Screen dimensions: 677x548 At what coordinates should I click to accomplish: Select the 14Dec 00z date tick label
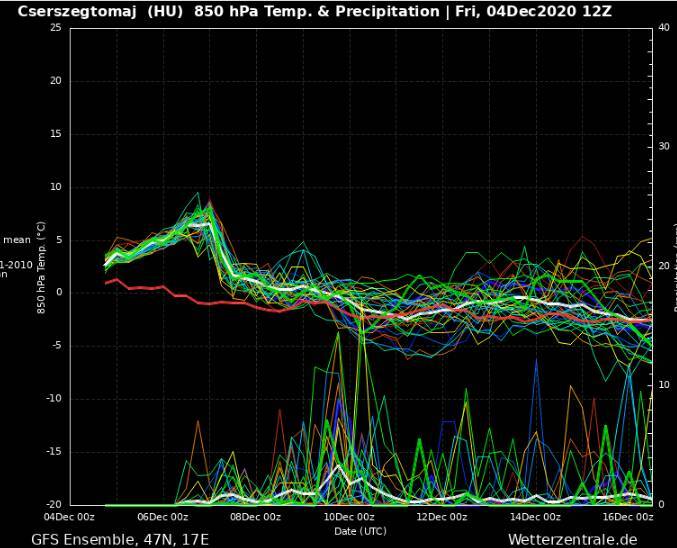[x=535, y=517]
